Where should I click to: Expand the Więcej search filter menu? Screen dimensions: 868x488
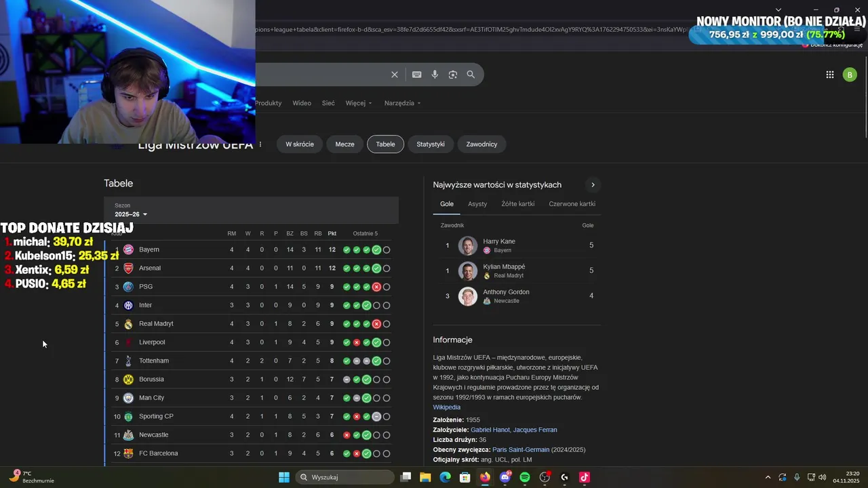coord(359,103)
